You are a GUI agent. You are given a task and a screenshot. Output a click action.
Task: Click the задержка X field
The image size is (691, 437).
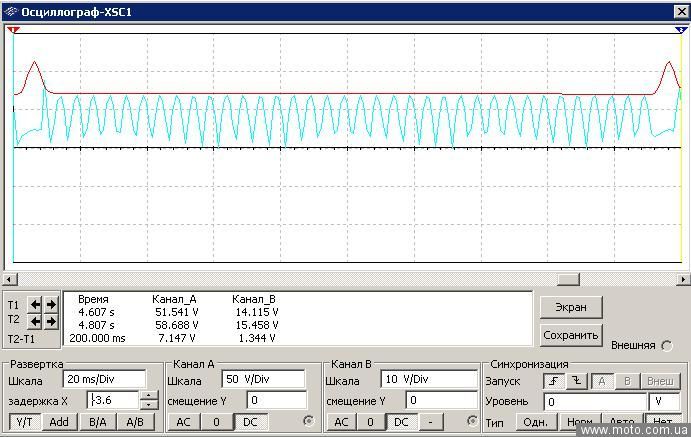click(113, 400)
